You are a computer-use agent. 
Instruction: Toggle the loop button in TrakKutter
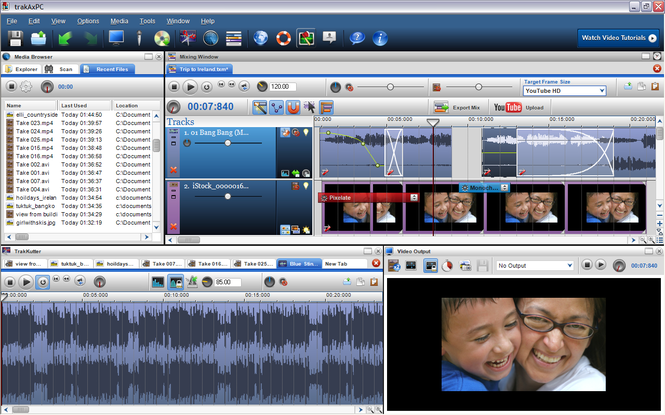[x=44, y=283]
